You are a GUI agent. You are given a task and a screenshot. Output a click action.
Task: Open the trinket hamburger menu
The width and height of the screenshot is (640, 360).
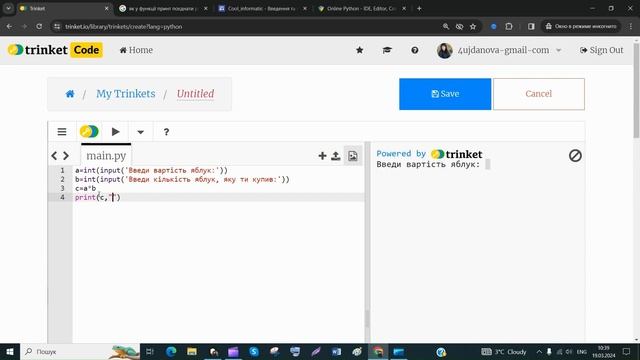[x=62, y=132]
